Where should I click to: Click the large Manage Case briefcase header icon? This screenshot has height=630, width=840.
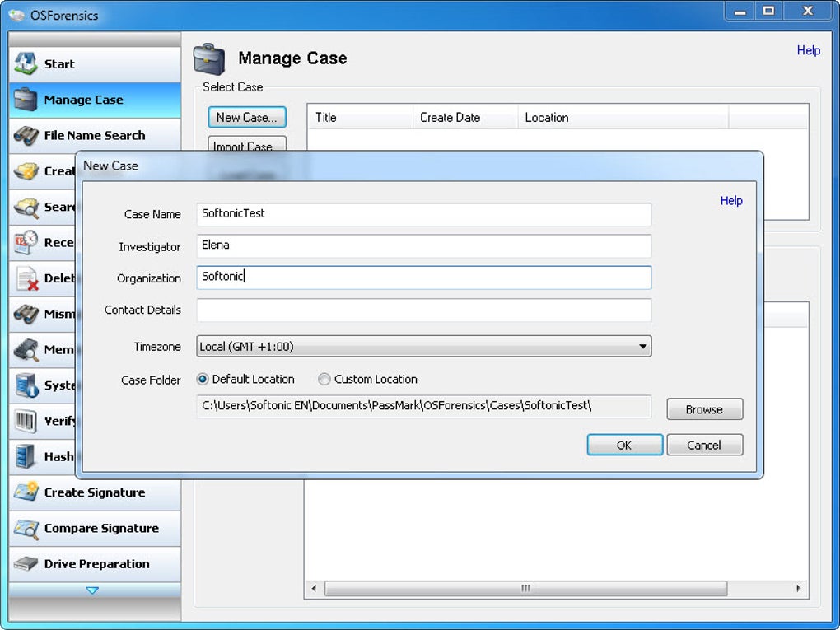209,59
